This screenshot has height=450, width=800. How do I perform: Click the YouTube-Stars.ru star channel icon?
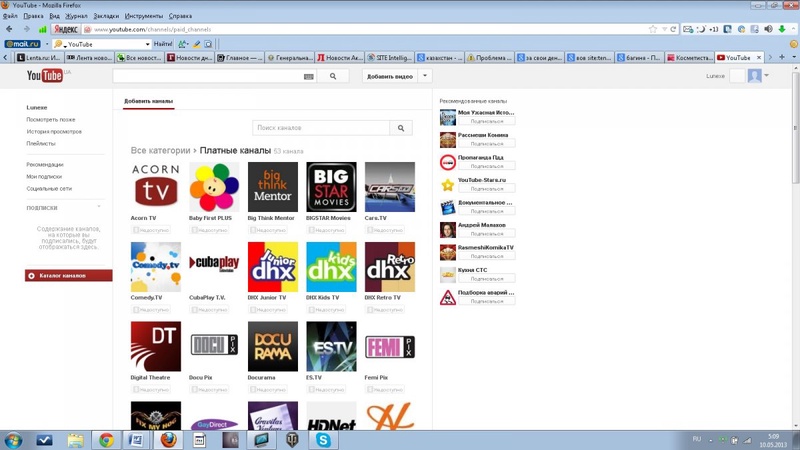pyautogui.click(x=448, y=185)
